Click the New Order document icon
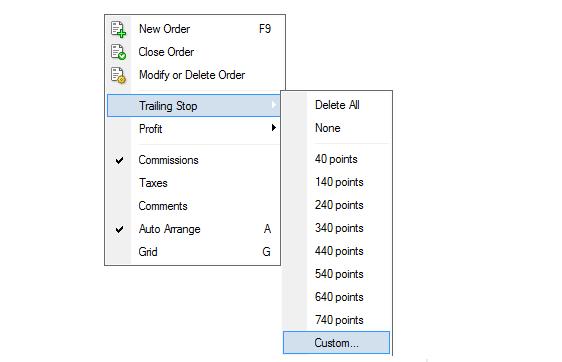The width and height of the screenshot is (562, 362). (118, 29)
